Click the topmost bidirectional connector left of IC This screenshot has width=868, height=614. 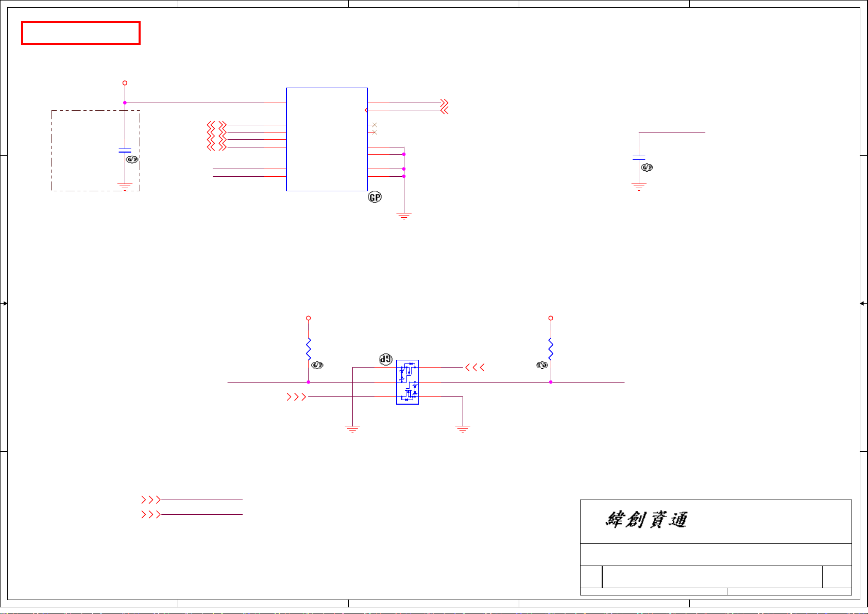217,125
